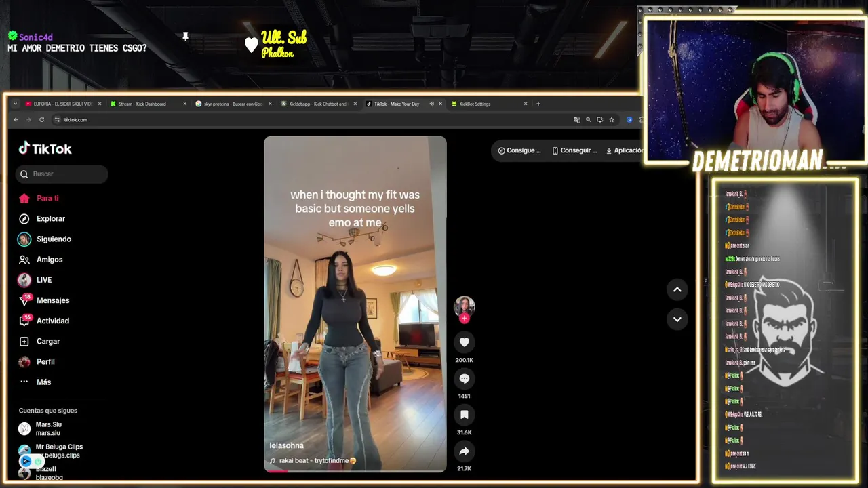Save the video with the bookmark icon
Screen dimensions: 868x488
pos(465,415)
